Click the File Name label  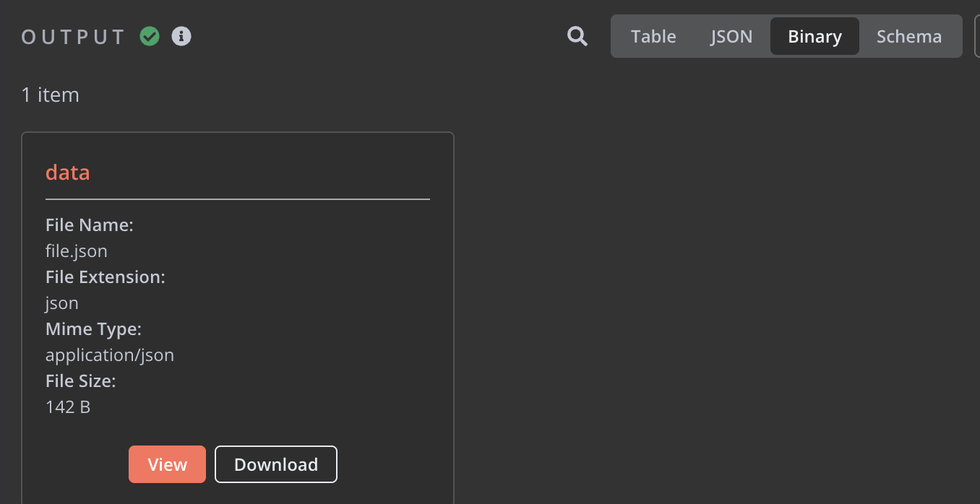click(90, 225)
